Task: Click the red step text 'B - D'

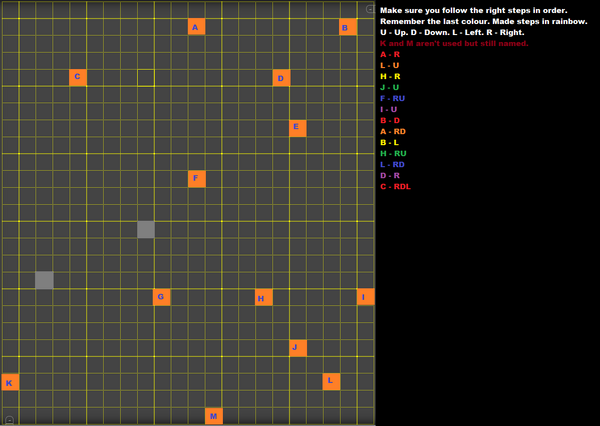Action: pos(390,121)
